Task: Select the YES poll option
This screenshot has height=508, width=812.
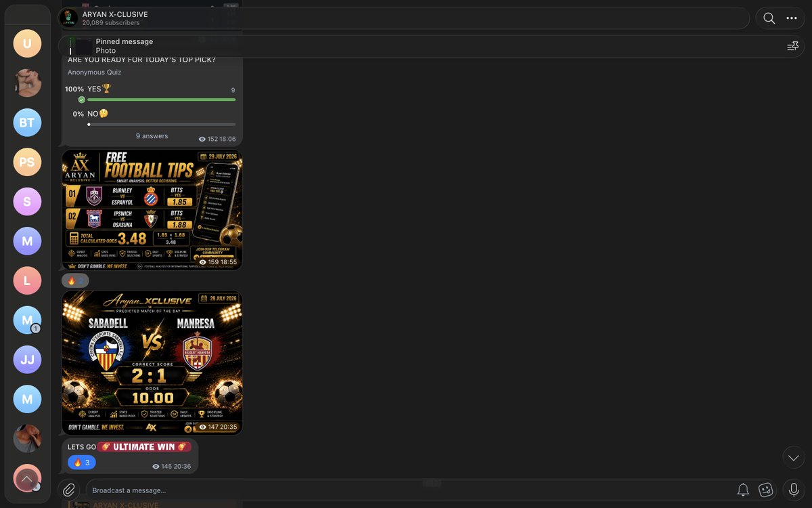Action: (x=150, y=93)
